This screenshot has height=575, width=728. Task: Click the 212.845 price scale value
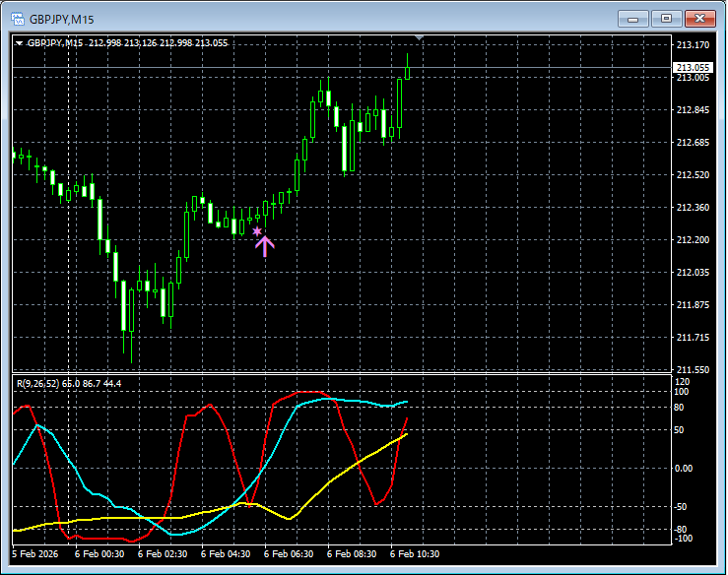tap(693, 110)
